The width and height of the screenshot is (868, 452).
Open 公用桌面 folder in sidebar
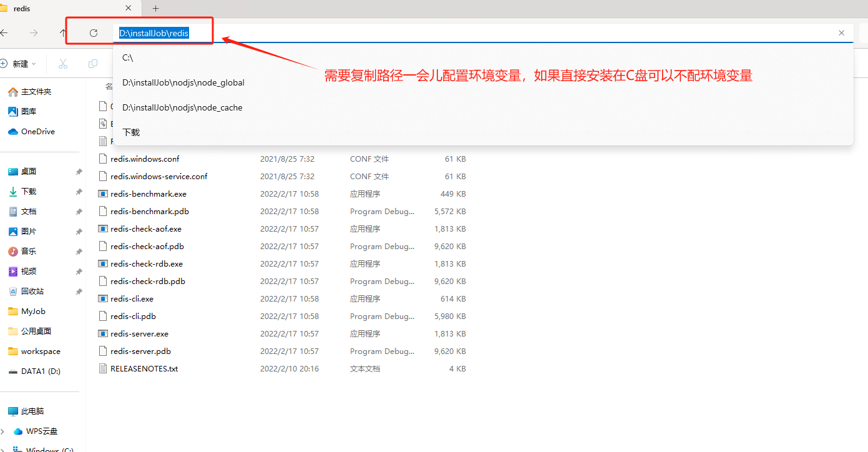click(x=30, y=332)
